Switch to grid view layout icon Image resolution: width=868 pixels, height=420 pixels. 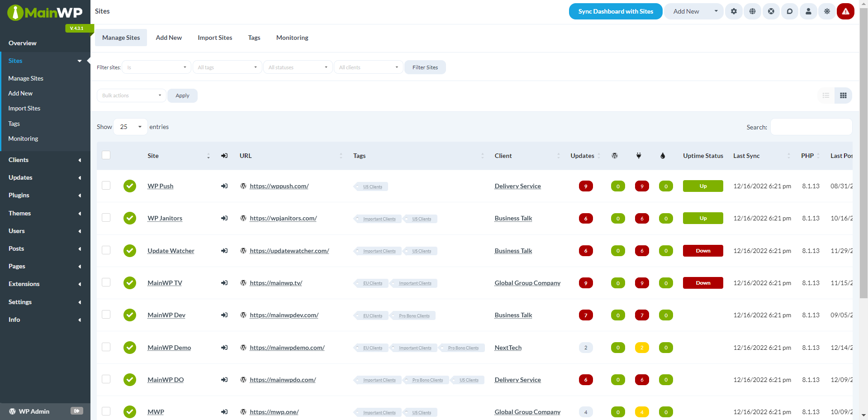[843, 95]
